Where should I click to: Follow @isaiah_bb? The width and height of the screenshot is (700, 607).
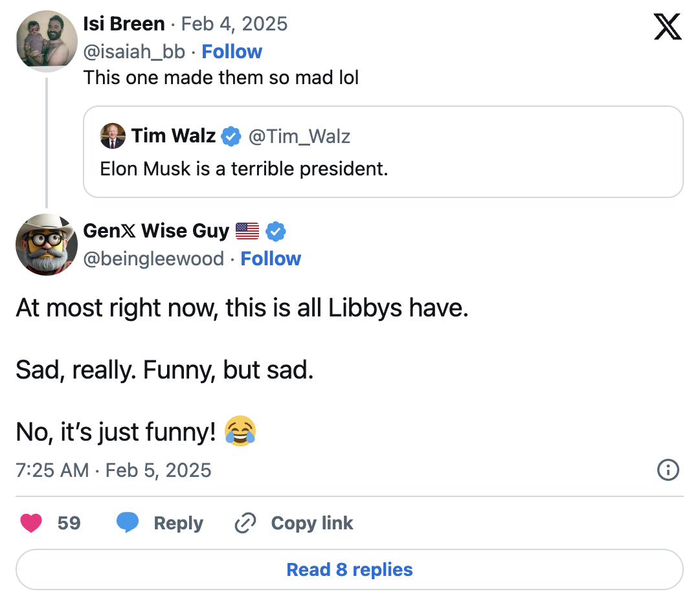232,52
